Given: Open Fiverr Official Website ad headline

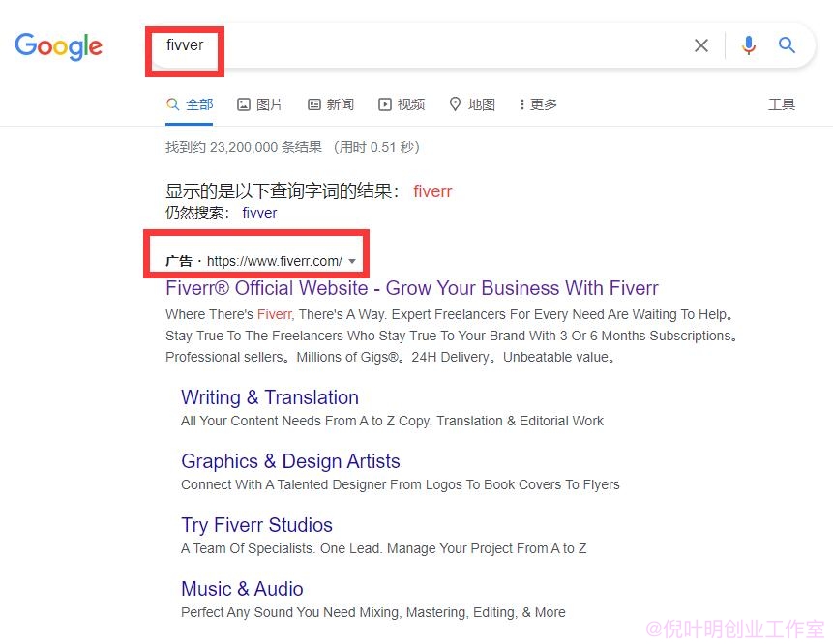Looking at the screenshot, I should [412, 288].
